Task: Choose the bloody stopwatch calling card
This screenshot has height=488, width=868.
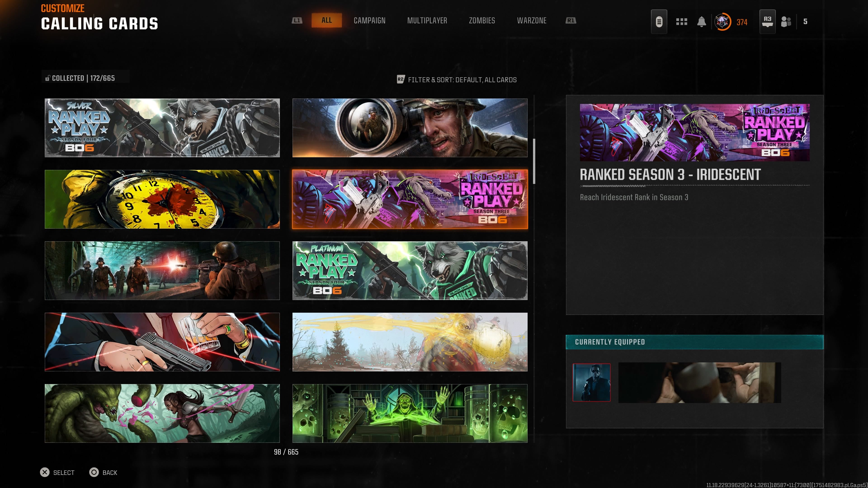Action: [x=162, y=199]
